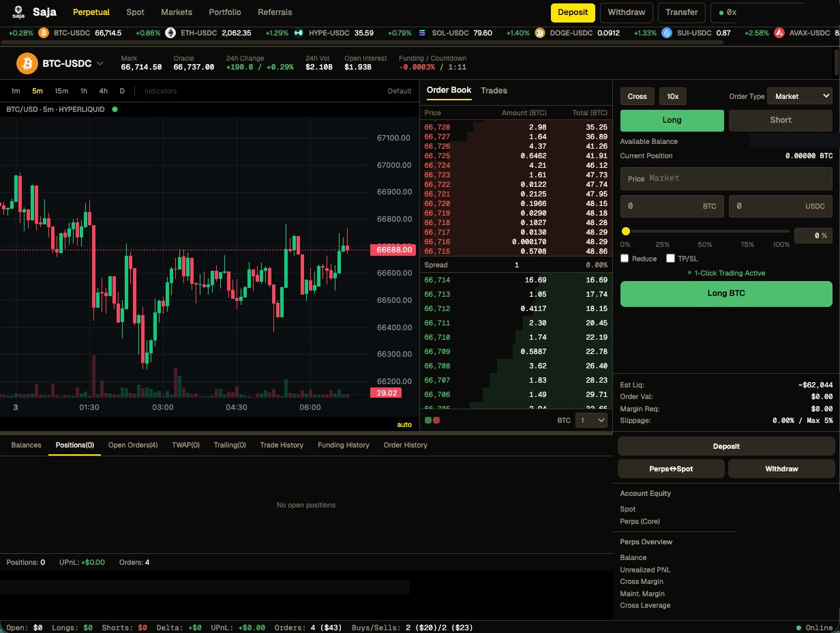Enable the Reduce checkbox
This screenshot has width=840, height=633.
pos(625,259)
